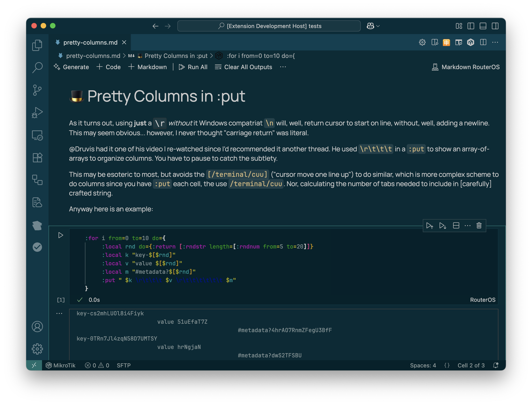The width and height of the screenshot is (532, 405).
Task: Run the :for loop code cell
Action: click(x=61, y=235)
